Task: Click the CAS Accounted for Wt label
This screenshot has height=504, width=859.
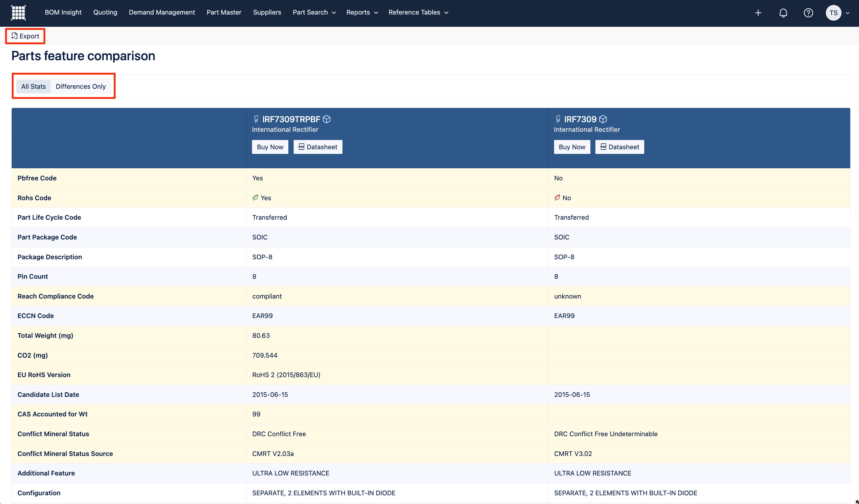Action: (x=52, y=414)
